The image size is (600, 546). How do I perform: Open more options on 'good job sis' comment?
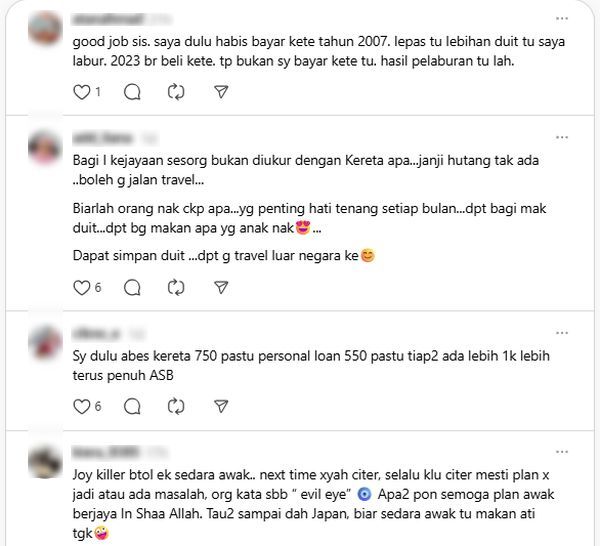coord(562,18)
